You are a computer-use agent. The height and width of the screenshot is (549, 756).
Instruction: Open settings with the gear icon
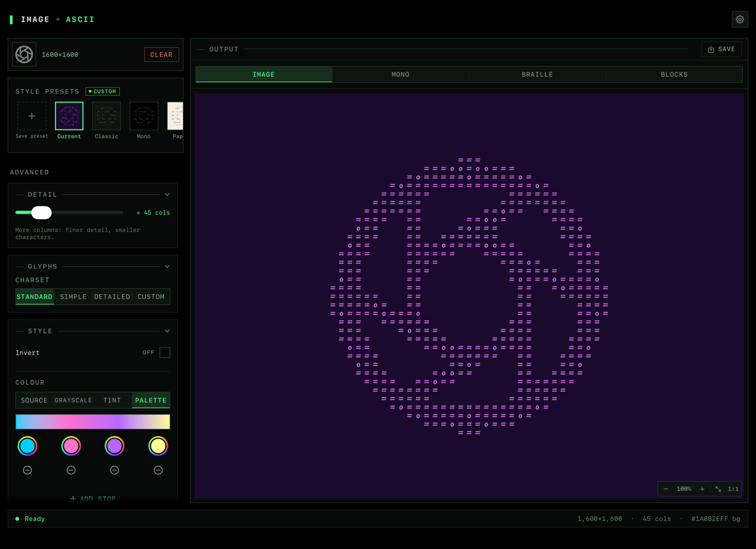click(740, 19)
